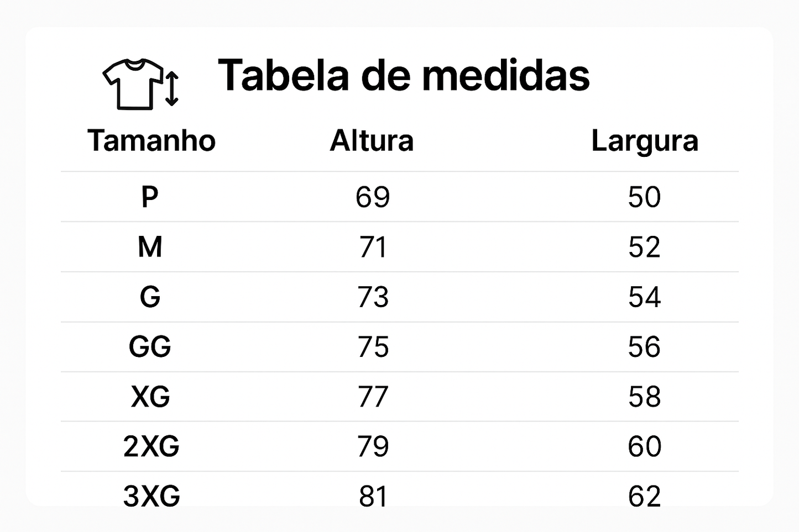
Task: Click the t-shirt size icon
Action: 140,83
